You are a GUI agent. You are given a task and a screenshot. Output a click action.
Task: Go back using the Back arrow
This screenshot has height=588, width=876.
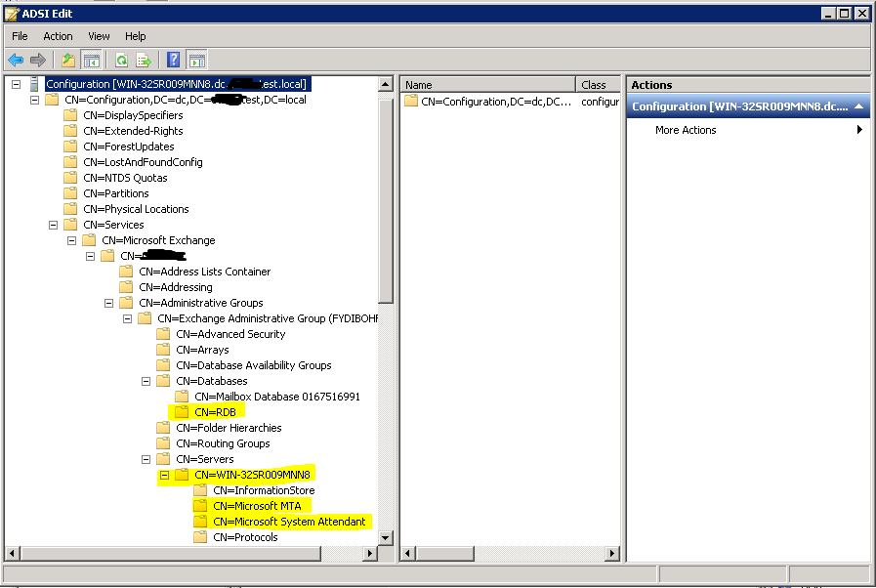[16, 60]
